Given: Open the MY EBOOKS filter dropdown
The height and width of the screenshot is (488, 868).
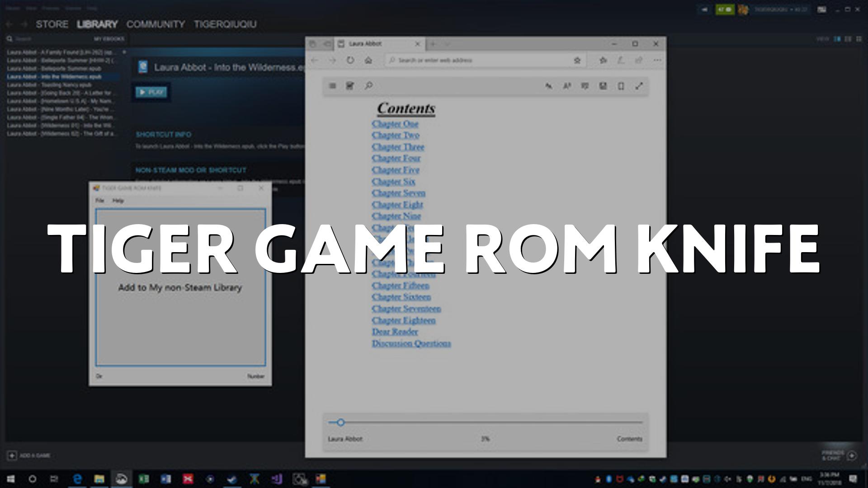Looking at the screenshot, I should [109, 39].
